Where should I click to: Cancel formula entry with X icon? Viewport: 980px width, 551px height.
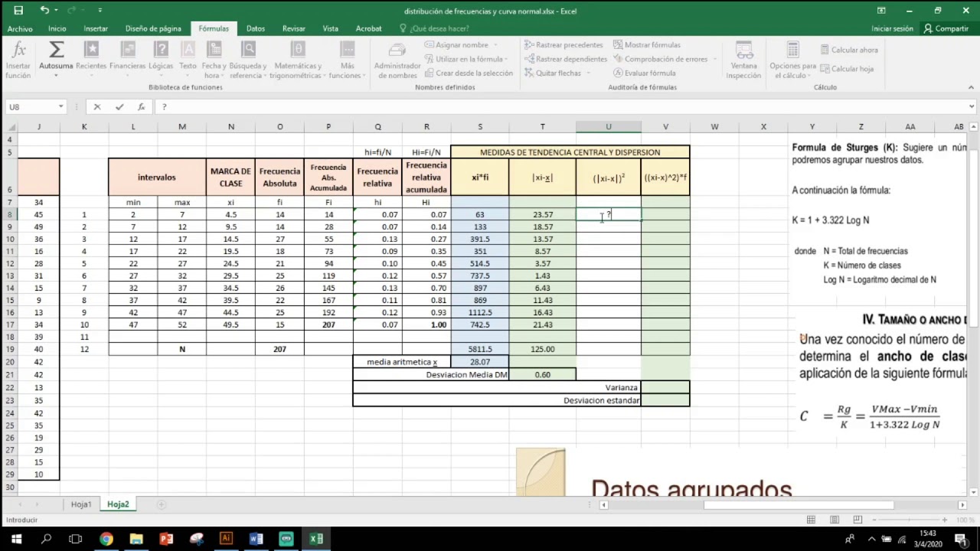pos(96,107)
